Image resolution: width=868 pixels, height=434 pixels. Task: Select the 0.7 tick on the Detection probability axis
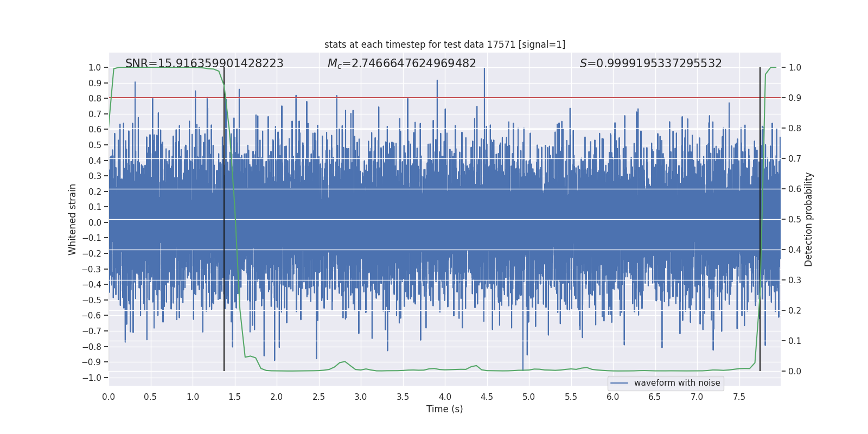point(795,158)
